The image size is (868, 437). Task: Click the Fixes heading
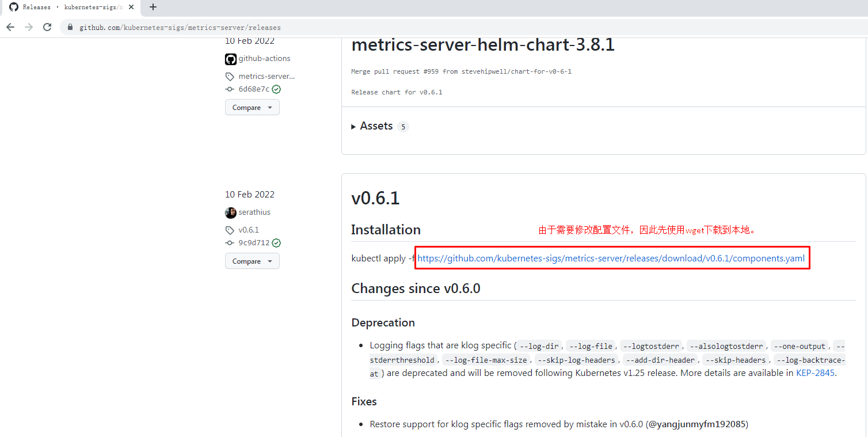pos(364,401)
